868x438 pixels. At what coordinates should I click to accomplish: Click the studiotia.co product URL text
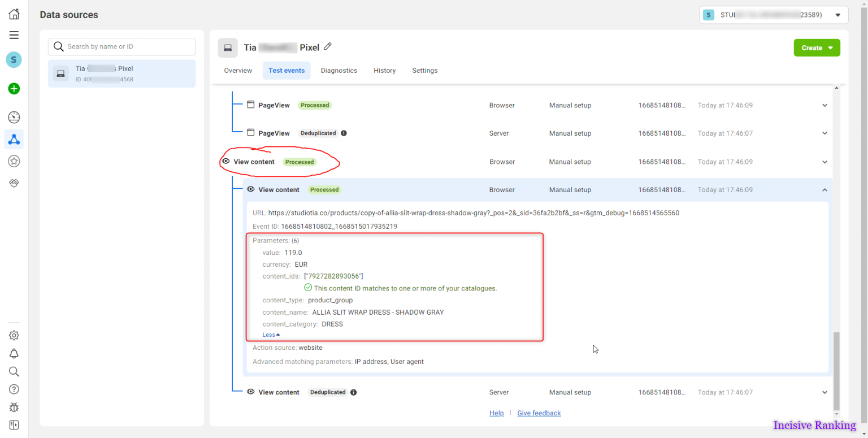[474, 213]
